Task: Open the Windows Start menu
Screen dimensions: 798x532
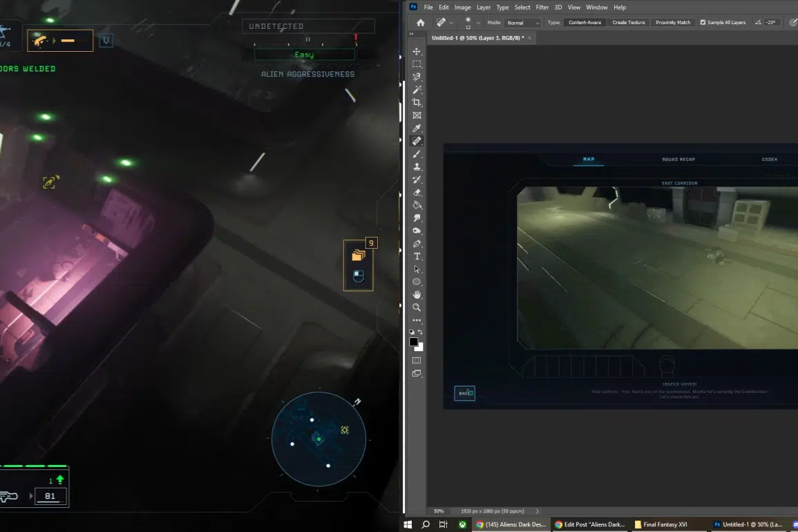Action: point(408,524)
